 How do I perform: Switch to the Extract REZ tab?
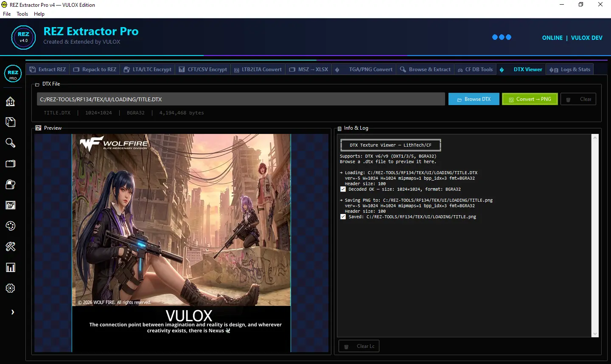48,69
